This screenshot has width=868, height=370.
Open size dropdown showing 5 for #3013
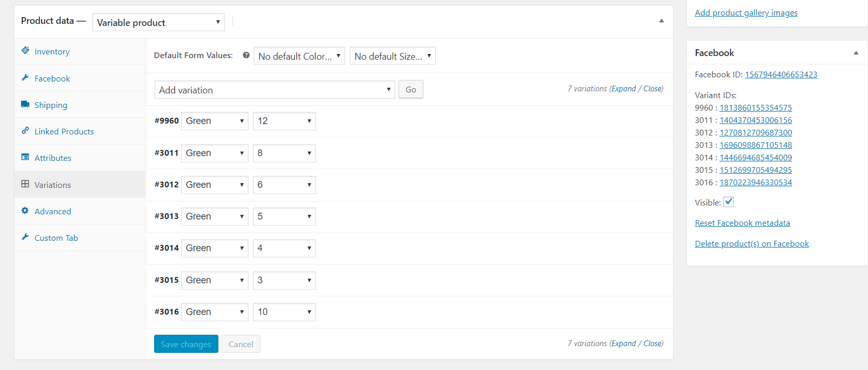284,216
